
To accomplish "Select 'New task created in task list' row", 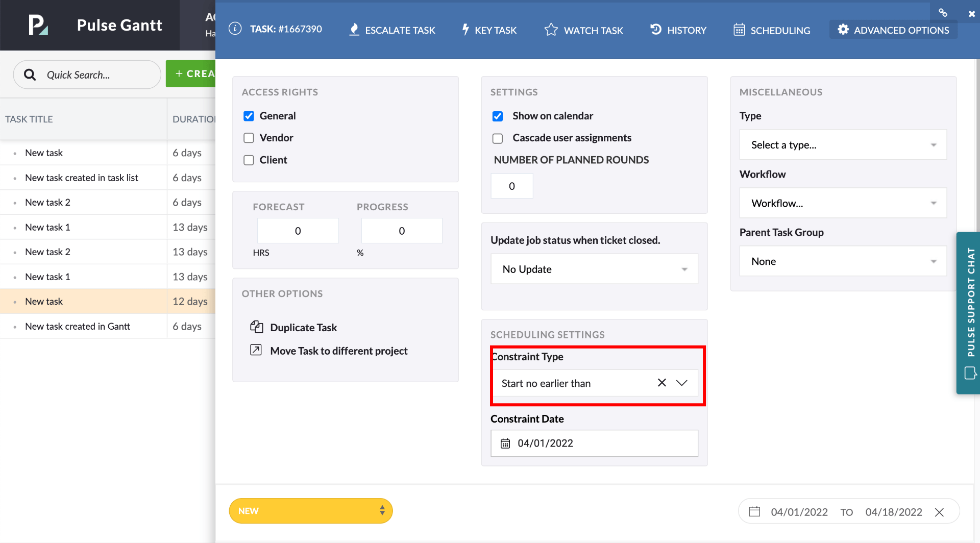I will coord(108,178).
